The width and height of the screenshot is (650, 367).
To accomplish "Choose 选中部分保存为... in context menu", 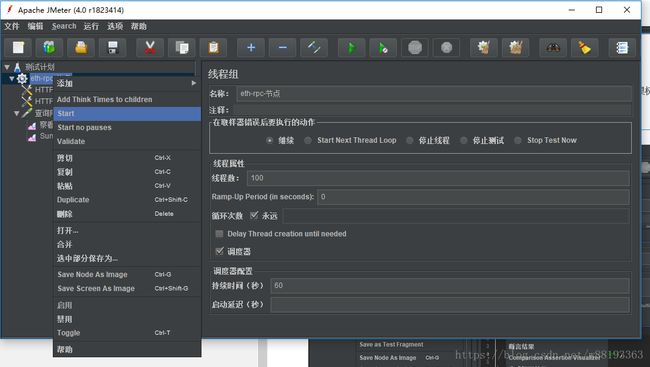I will (127, 258).
